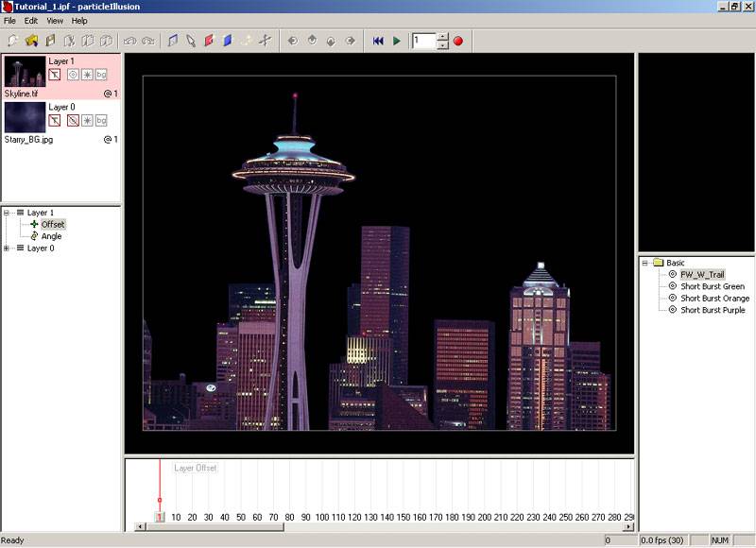
Task: Expand the Layer 0 tree node
Action: point(8,248)
